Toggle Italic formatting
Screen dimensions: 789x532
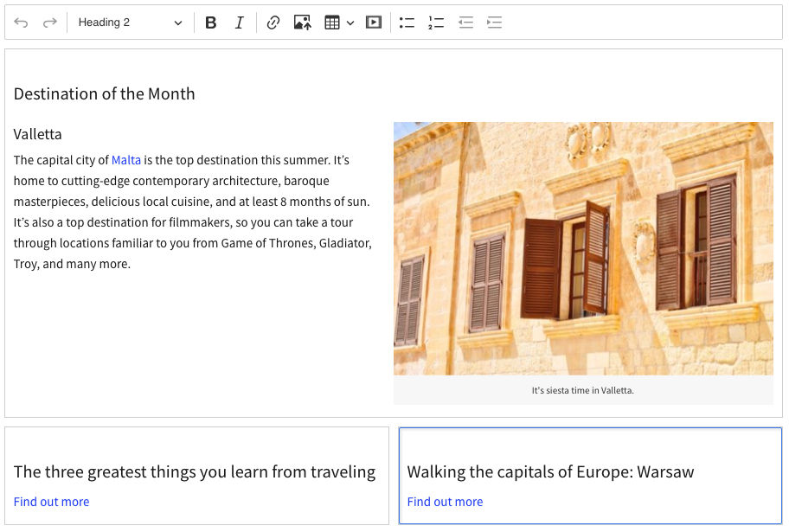(x=240, y=22)
